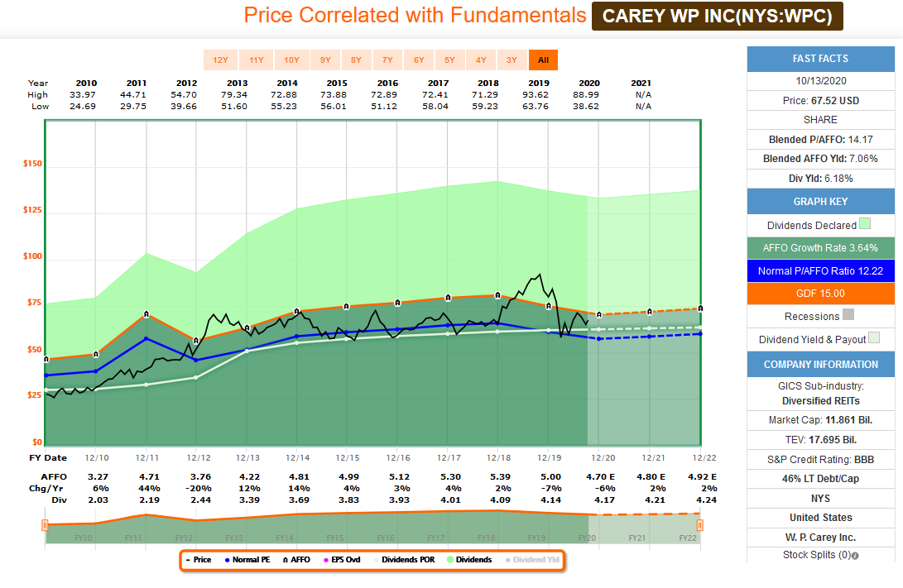Click the Dividends Declared green swatch

(x=864, y=224)
